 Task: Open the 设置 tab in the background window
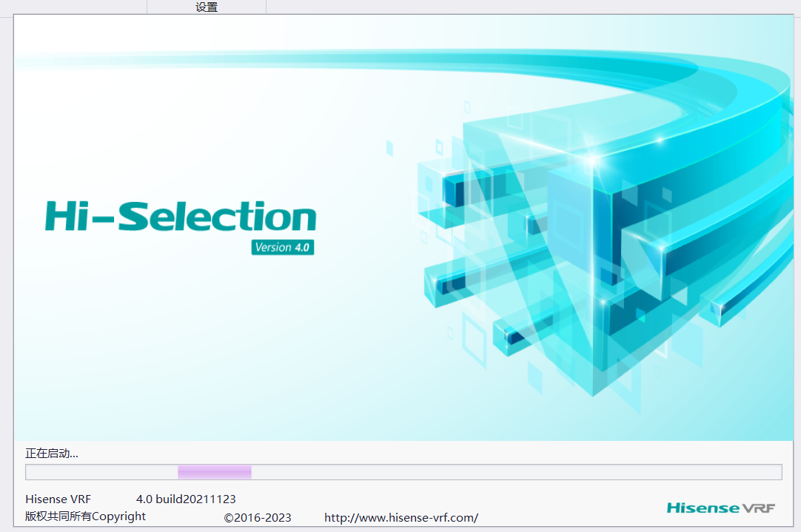(207, 7)
